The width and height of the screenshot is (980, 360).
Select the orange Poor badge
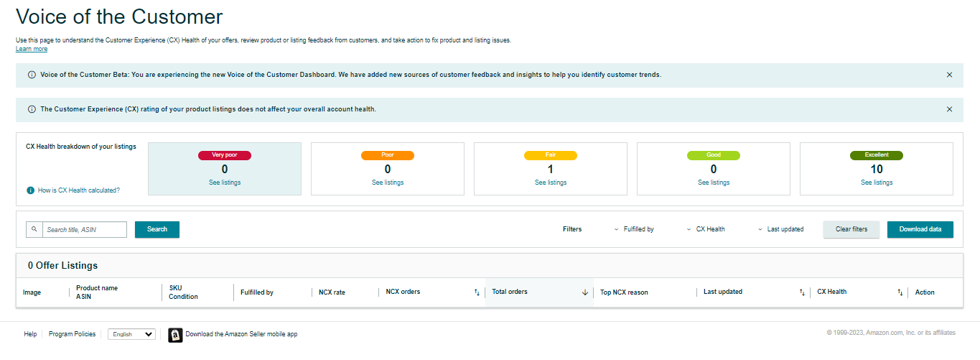(x=388, y=155)
